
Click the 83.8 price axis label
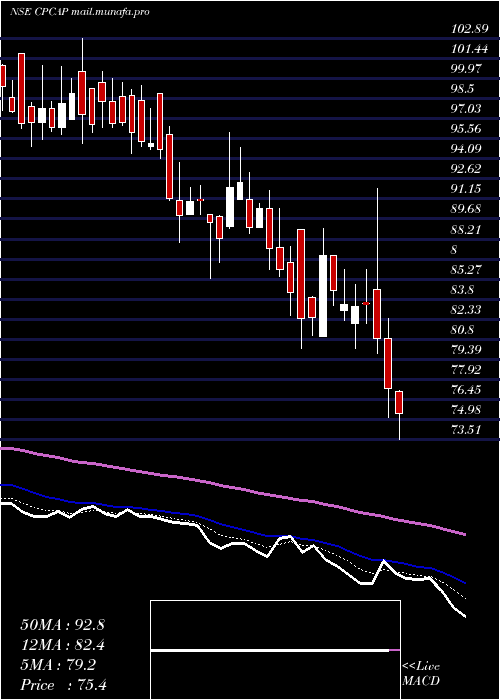click(462, 290)
